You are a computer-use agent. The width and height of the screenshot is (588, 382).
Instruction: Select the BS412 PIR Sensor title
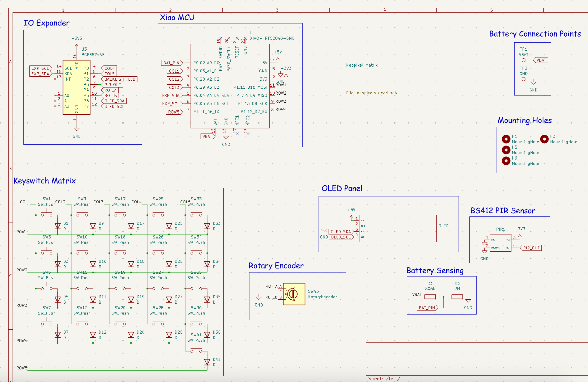click(503, 211)
